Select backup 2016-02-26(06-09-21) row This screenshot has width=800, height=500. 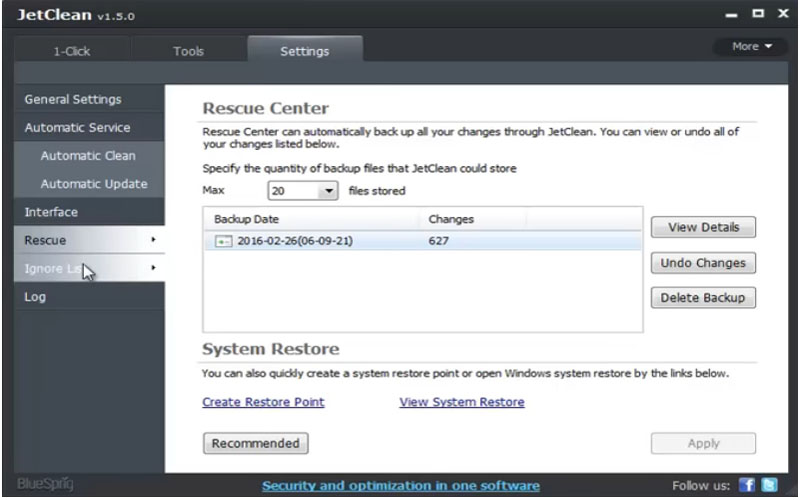[x=423, y=241]
